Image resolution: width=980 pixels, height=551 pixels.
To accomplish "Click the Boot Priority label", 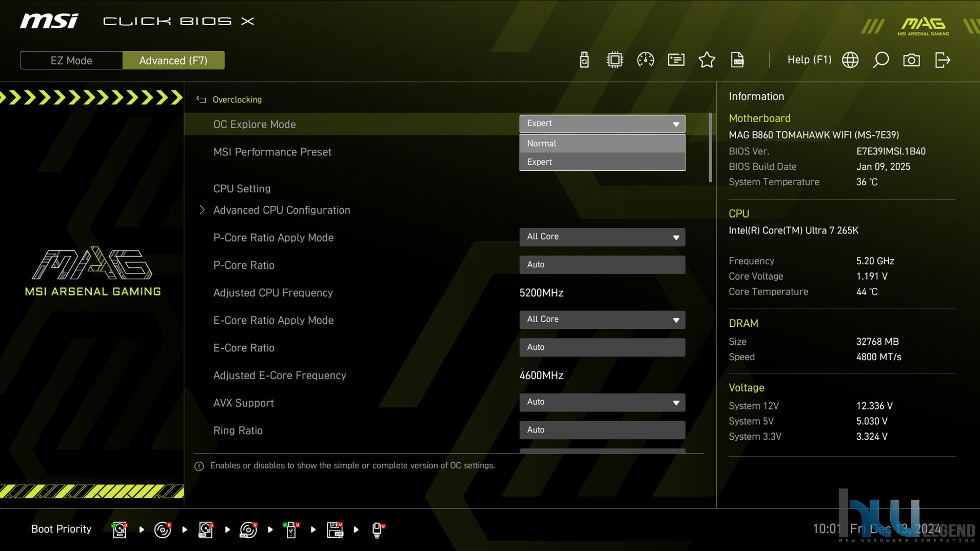I will tap(61, 529).
